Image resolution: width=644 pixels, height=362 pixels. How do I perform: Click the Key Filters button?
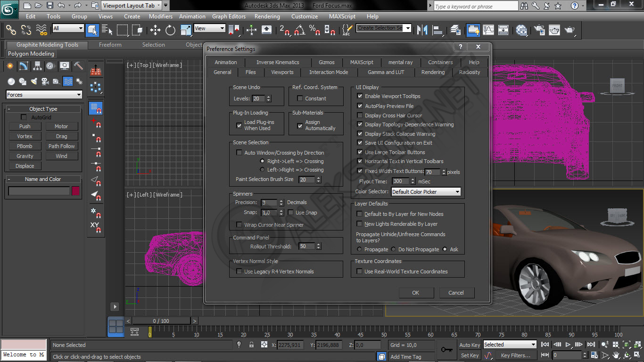(516, 355)
